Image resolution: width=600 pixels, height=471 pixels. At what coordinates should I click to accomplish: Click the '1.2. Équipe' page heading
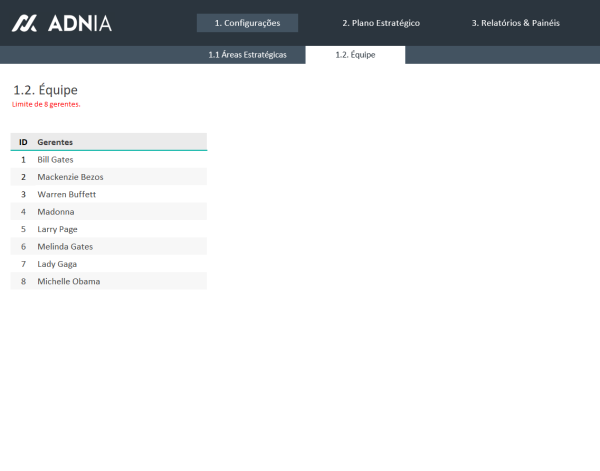point(45,89)
